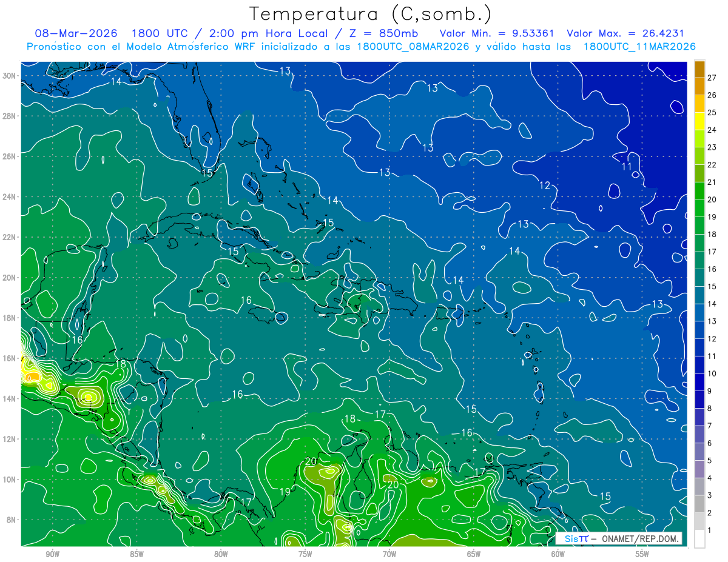Click the legend scale value "1"
Viewport: 728px width, 562px height.
710,530
